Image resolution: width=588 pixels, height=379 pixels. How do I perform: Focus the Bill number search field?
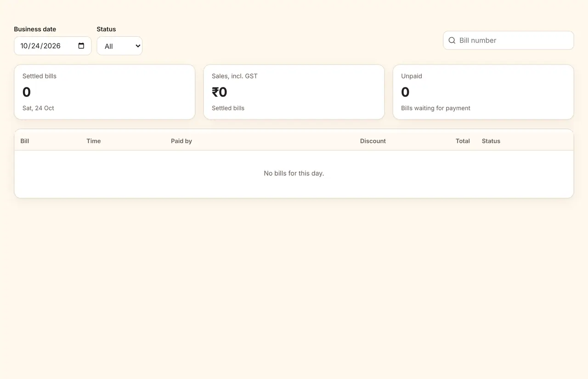point(509,40)
